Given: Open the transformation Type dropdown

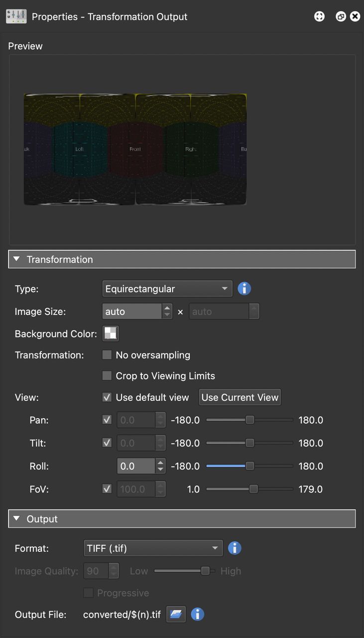Looking at the screenshot, I should coord(167,288).
